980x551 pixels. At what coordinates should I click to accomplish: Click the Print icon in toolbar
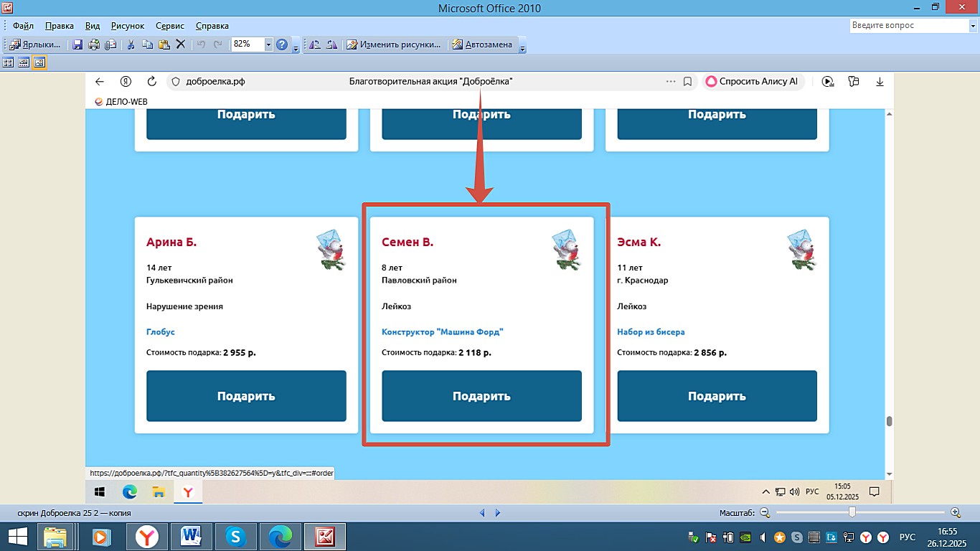94,44
